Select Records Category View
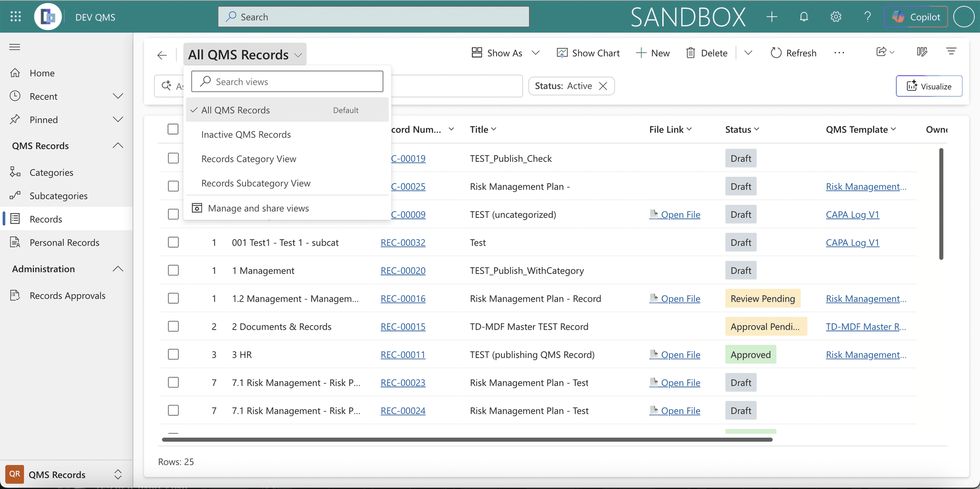Viewport: 980px width, 489px height. (287, 159)
